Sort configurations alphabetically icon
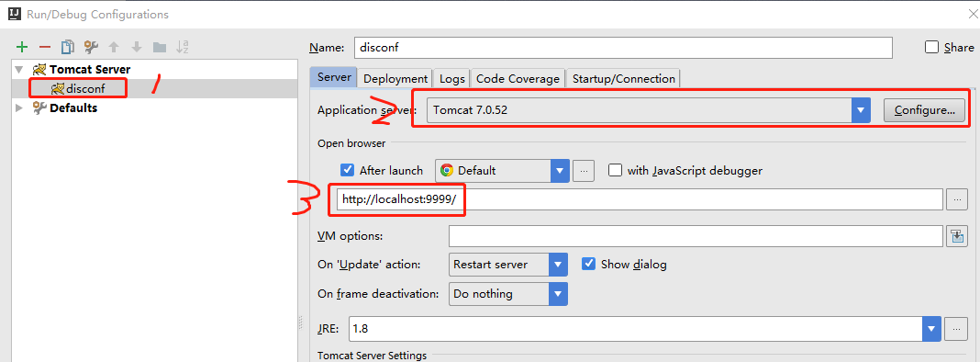Viewport: 980px width, 362px height. [x=183, y=46]
